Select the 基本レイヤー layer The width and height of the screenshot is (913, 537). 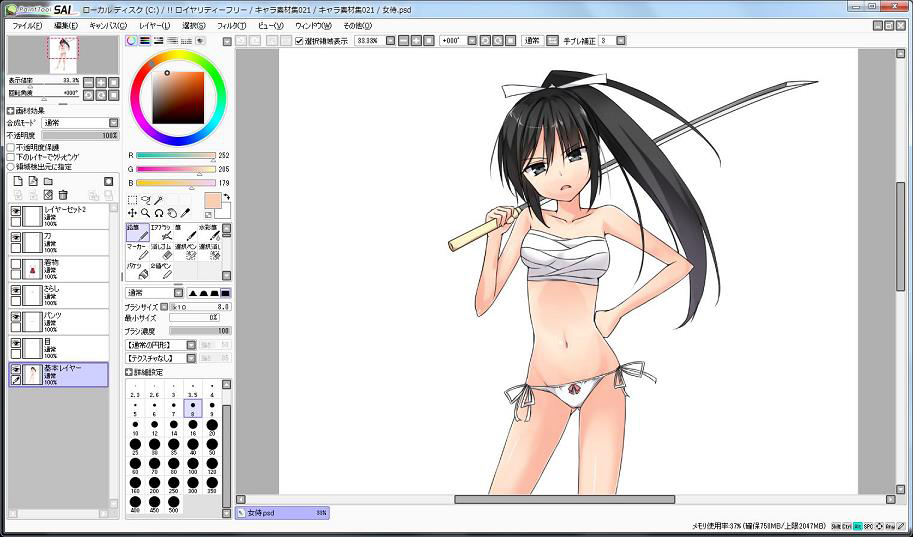click(72, 374)
